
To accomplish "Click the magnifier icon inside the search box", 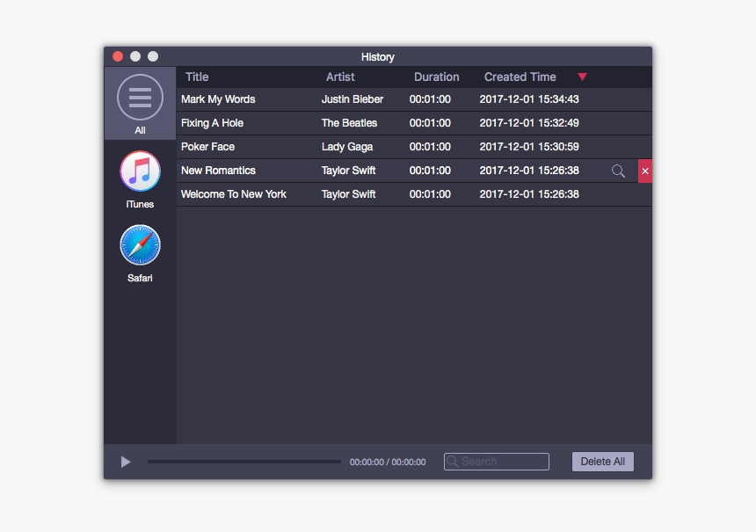I will pos(453,461).
